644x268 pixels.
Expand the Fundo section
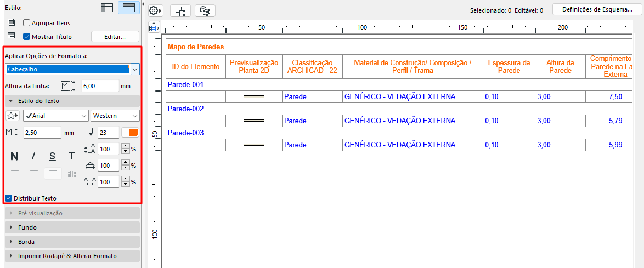coord(72,227)
